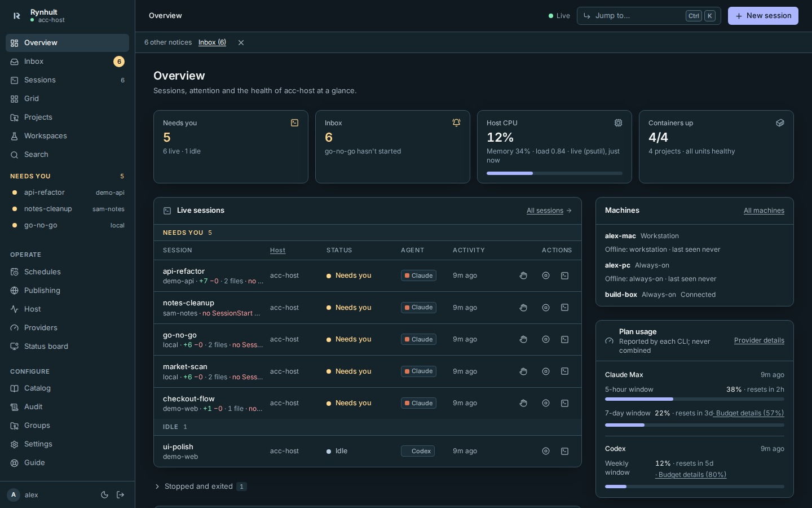Click the alex user avatar
The image size is (812, 508).
pyautogui.click(x=14, y=495)
